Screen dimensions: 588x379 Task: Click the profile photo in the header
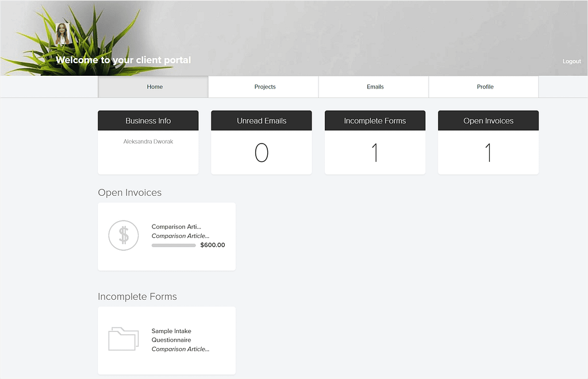click(x=63, y=34)
